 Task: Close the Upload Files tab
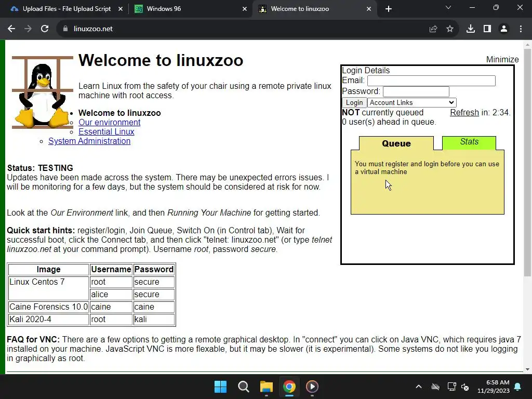pyautogui.click(x=121, y=9)
